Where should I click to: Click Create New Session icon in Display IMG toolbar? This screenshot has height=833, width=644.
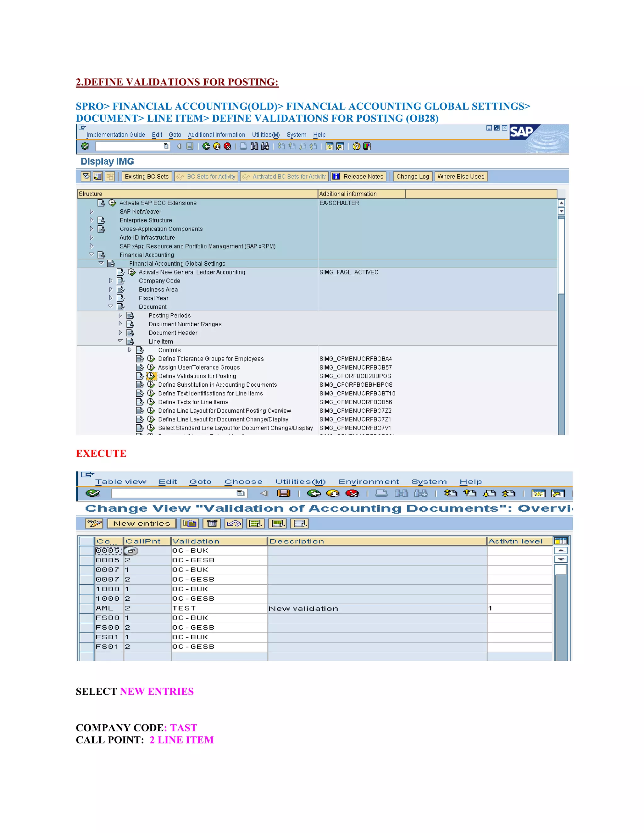[330, 146]
